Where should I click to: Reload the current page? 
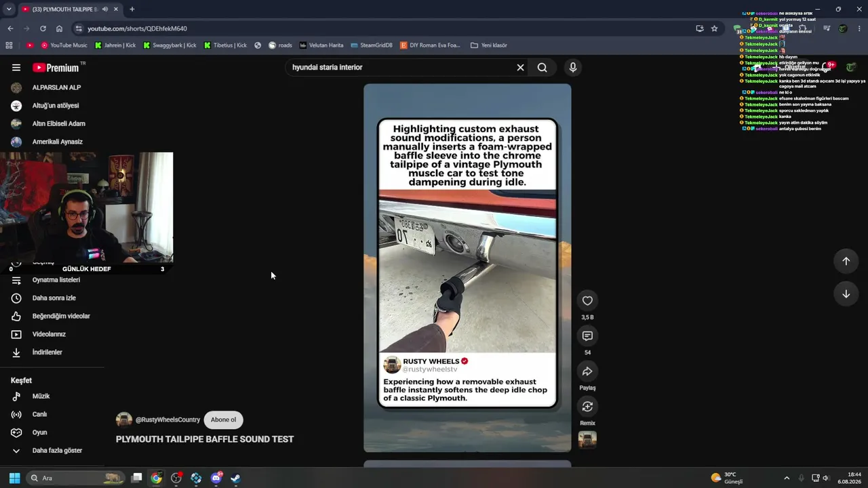(x=43, y=28)
